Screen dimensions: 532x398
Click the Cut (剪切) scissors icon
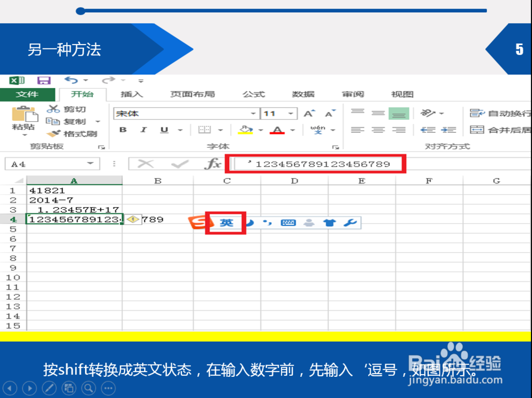(55, 108)
